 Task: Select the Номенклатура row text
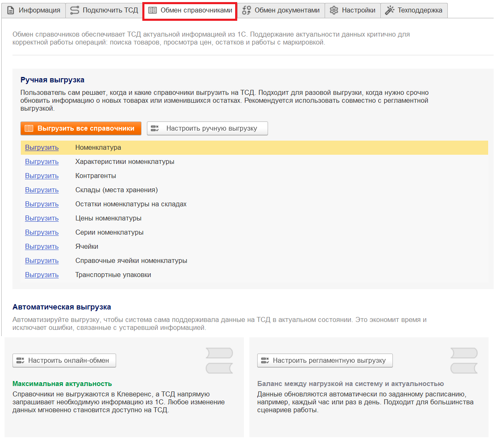98,148
